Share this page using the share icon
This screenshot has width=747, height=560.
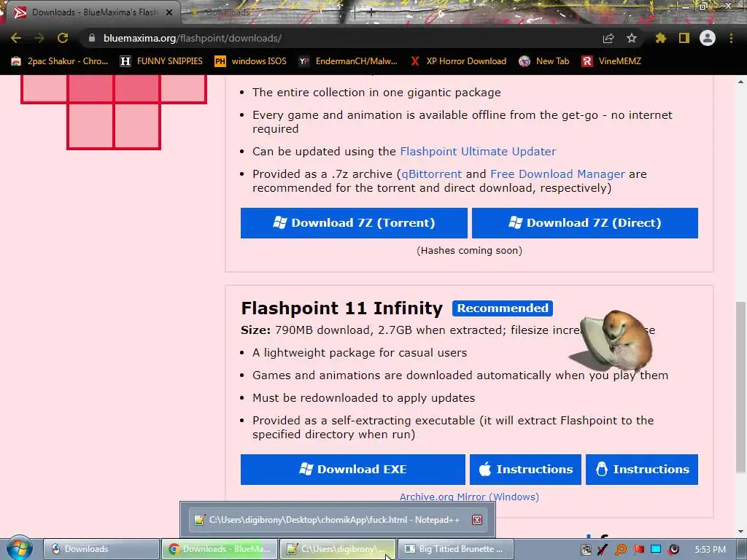coord(608,38)
